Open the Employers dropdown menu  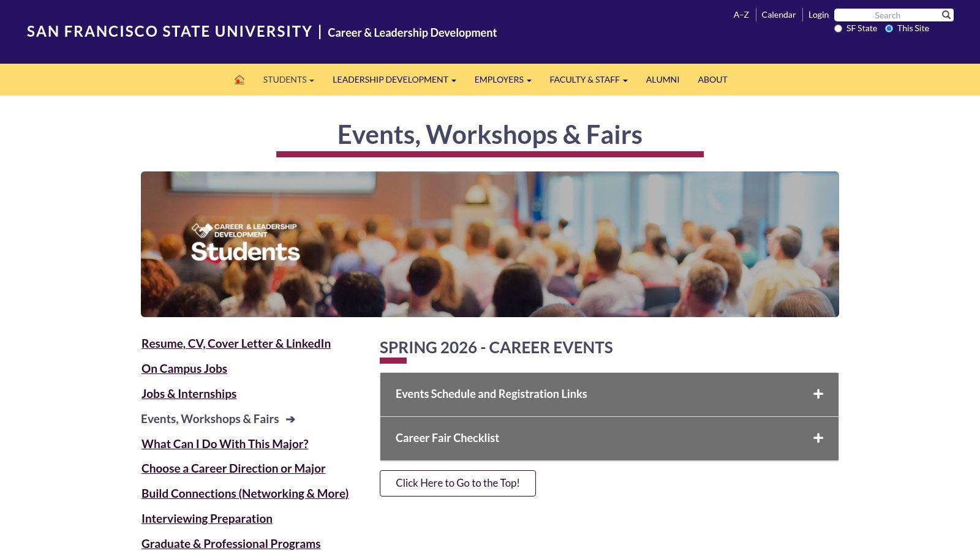pyautogui.click(x=503, y=80)
